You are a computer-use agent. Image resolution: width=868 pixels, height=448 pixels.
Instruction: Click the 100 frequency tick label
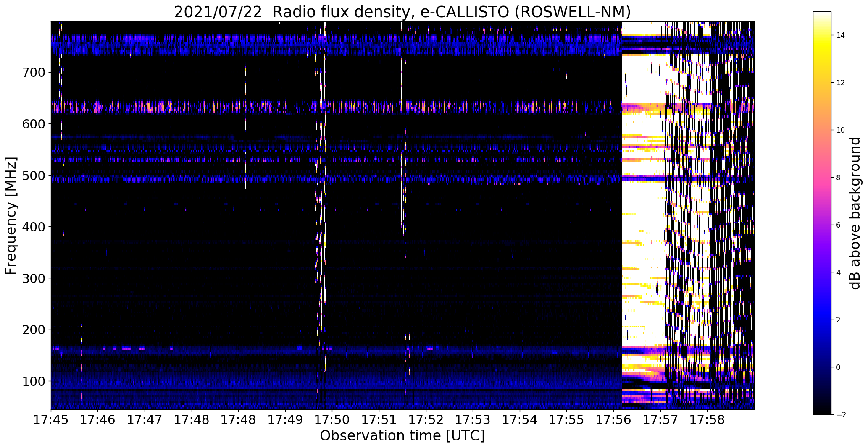coord(33,381)
